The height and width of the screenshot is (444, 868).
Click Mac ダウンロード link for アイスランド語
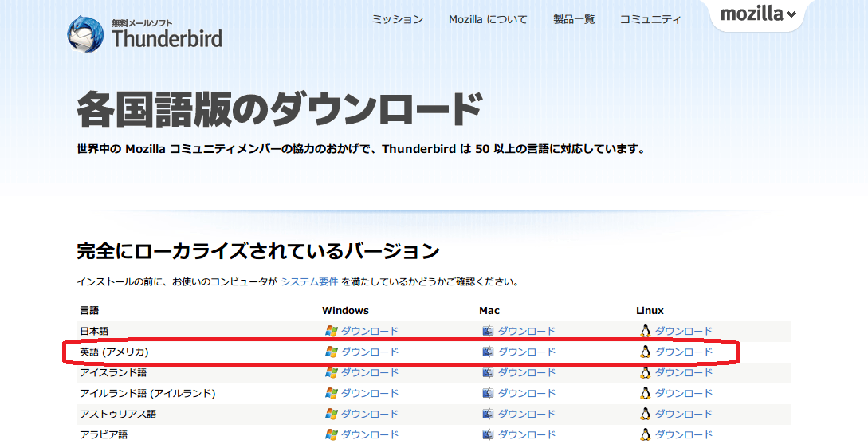point(527,372)
